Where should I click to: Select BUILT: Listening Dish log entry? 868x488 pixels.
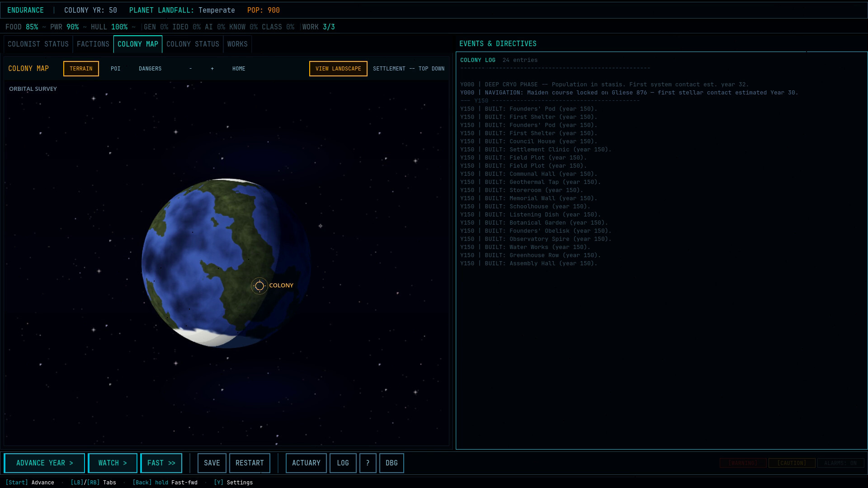(x=531, y=215)
